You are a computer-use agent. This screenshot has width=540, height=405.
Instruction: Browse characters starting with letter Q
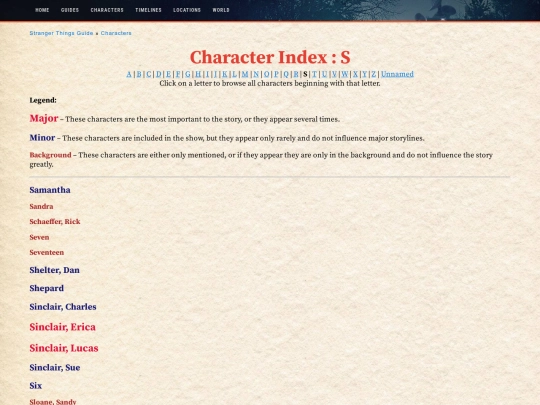286,74
